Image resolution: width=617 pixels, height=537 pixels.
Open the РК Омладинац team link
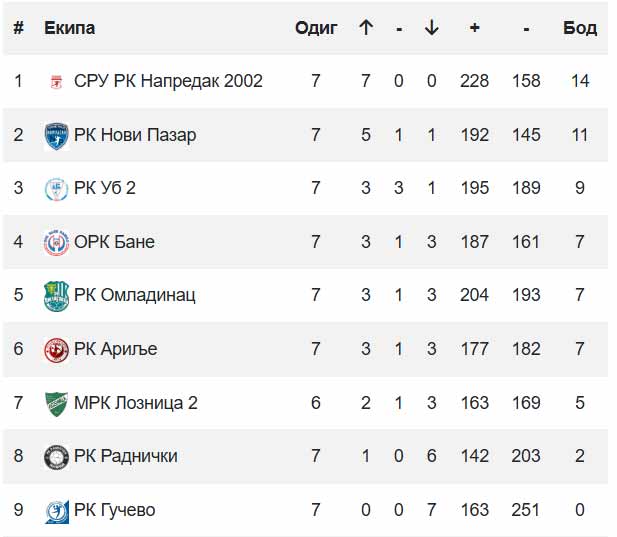135,295
